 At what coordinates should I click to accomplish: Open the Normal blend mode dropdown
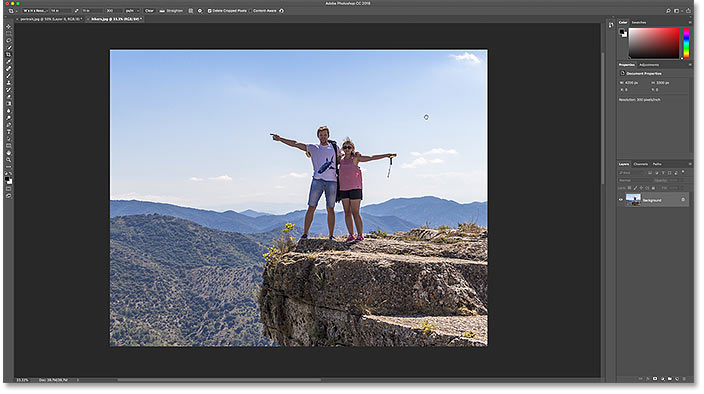click(635, 180)
